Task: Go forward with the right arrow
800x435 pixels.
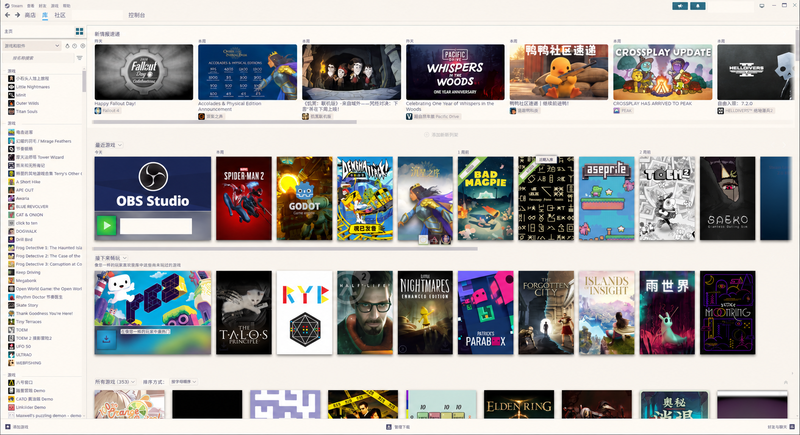Action: pyautogui.click(x=17, y=15)
